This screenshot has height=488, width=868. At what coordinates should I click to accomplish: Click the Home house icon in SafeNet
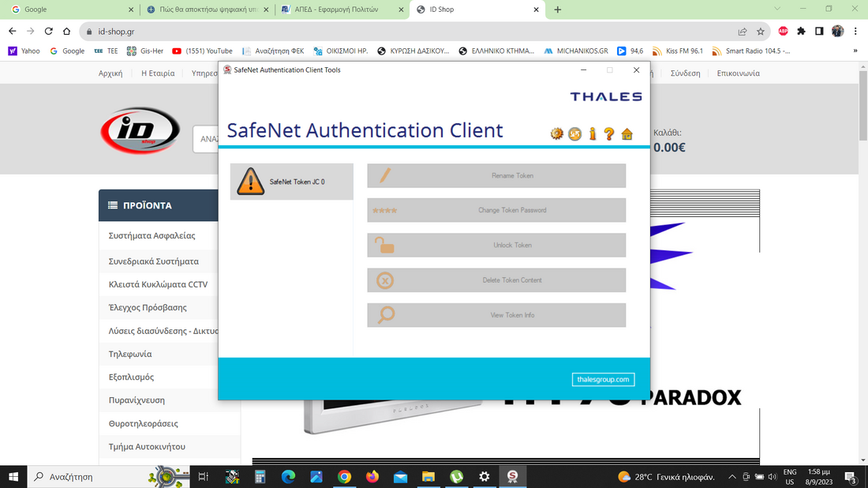coord(627,133)
